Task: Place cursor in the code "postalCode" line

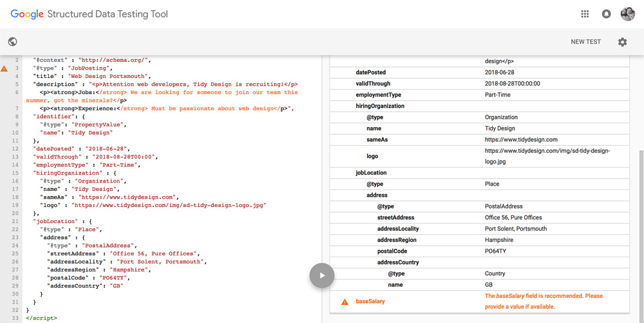Action: tap(88, 277)
